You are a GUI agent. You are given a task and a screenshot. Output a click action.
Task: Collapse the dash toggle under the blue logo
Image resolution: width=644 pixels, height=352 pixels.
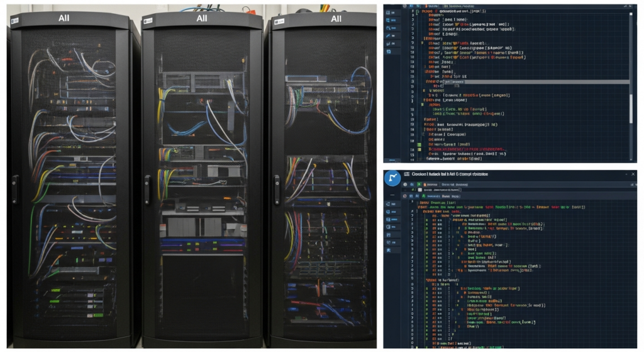tap(392, 195)
